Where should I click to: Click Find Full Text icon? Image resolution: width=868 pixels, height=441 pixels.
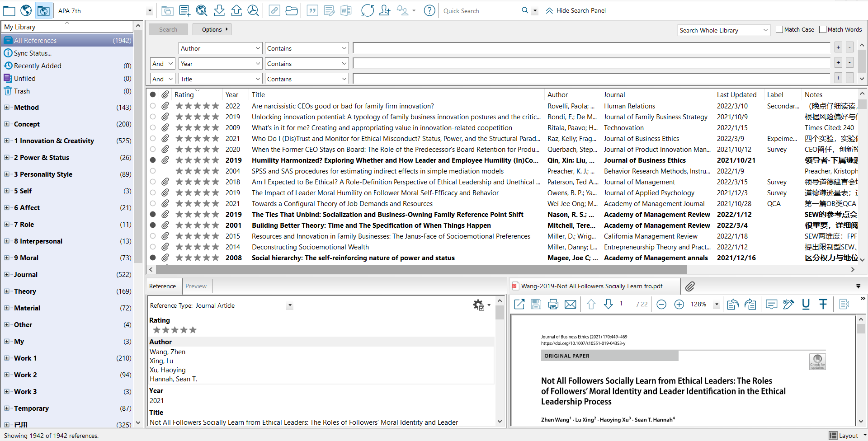[253, 10]
